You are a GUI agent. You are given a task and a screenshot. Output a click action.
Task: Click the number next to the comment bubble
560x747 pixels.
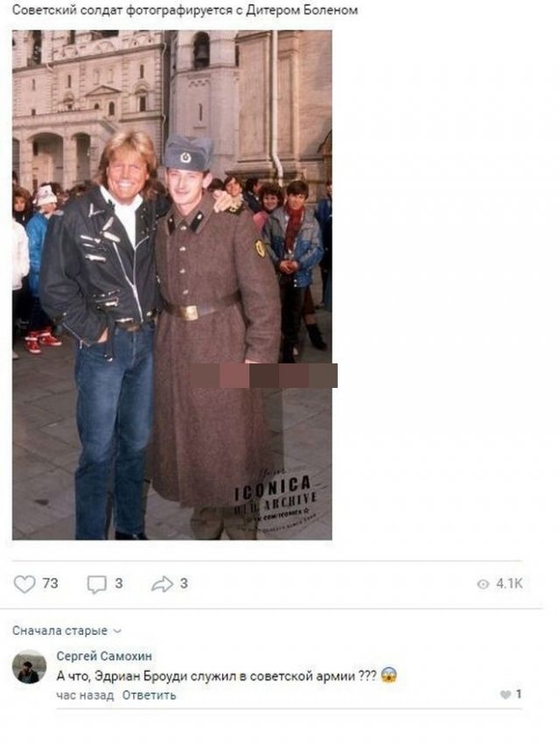coord(119,583)
